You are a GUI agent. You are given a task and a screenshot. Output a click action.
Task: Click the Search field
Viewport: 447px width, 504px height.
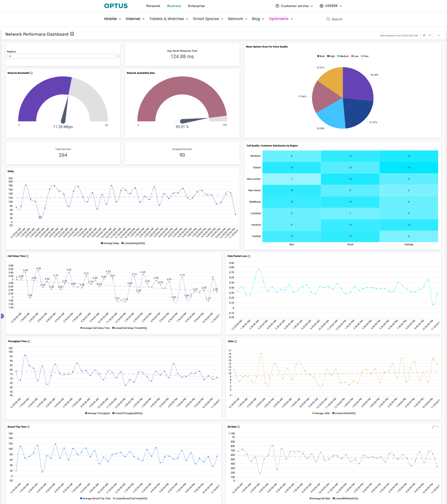coord(337,19)
